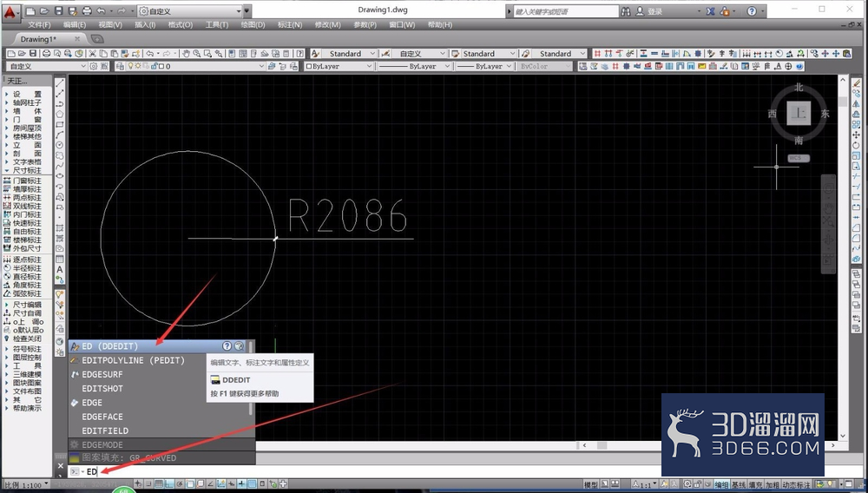This screenshot has height=493, width=868.
Task: Open the 标注(N) menu
Action: 290,25
